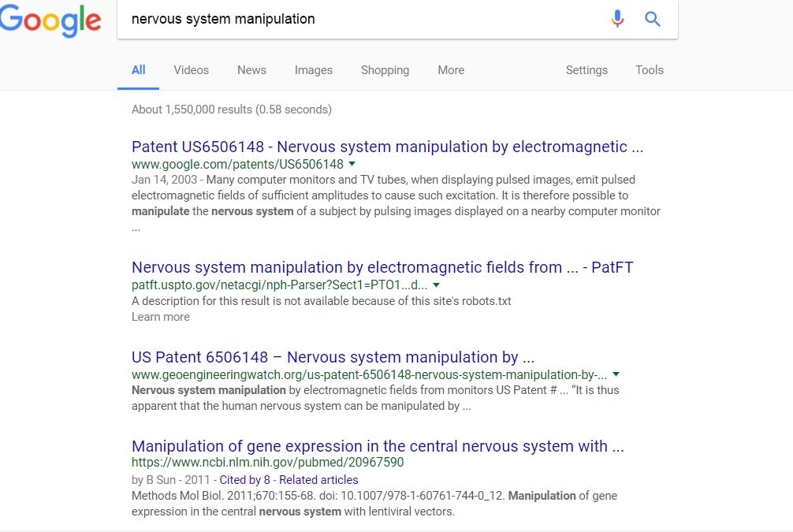Click Learn more under robots.txt notice
Image resolution: width=793 pixels, height=532 pixels.
click(x=161, y=317)
